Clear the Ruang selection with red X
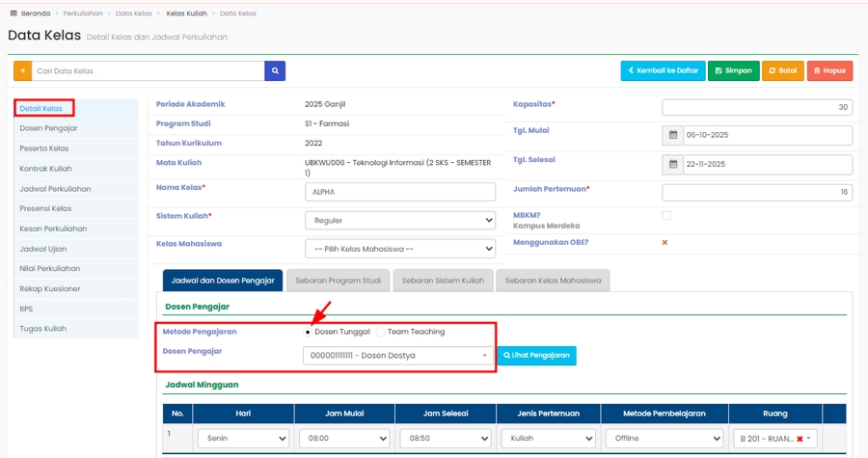This screenshot has height=458, width=868. coord(800,439)
